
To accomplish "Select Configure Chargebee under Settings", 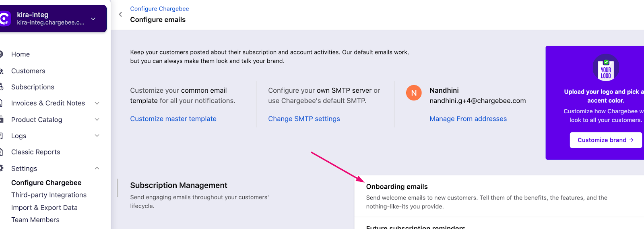I will 46,183.
